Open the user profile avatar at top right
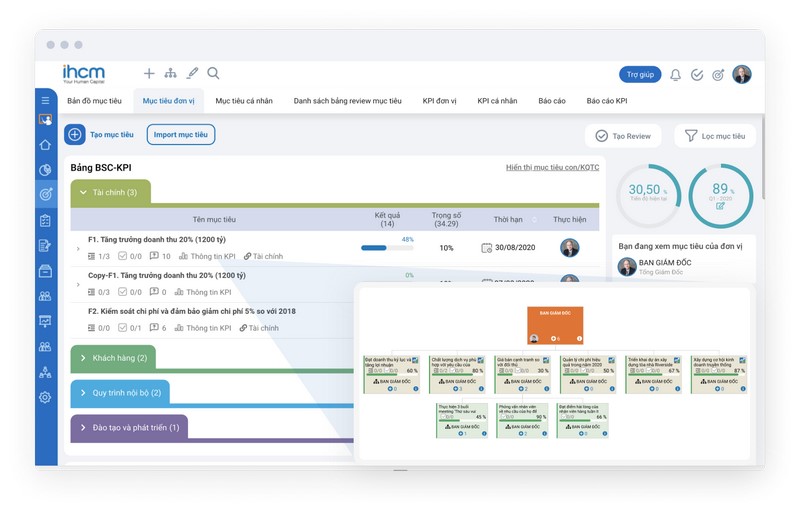Image resolution: width=800 pixels, height=514 pixels. coord(742,75)
